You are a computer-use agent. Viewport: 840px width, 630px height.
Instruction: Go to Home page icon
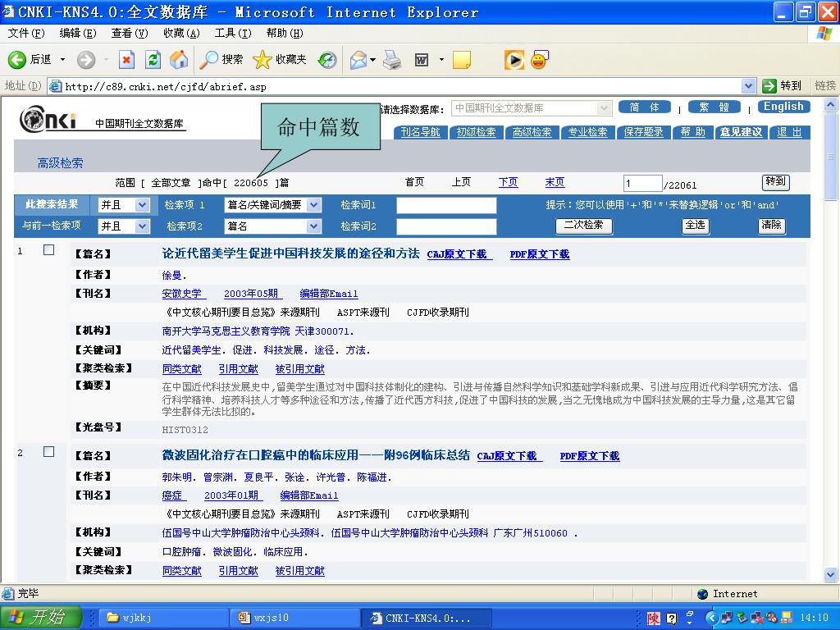(179, 59)
